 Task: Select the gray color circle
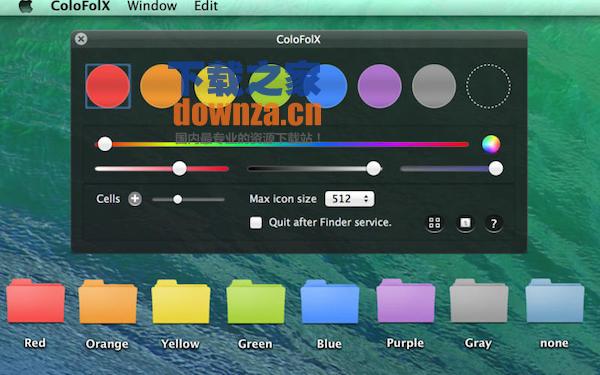(434, 86)
